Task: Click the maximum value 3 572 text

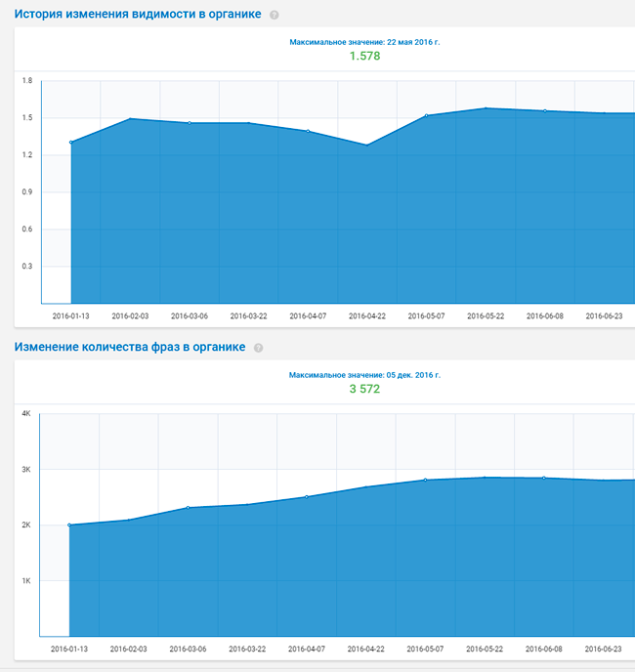Action: pyautogui.click(x=364, y=389)
